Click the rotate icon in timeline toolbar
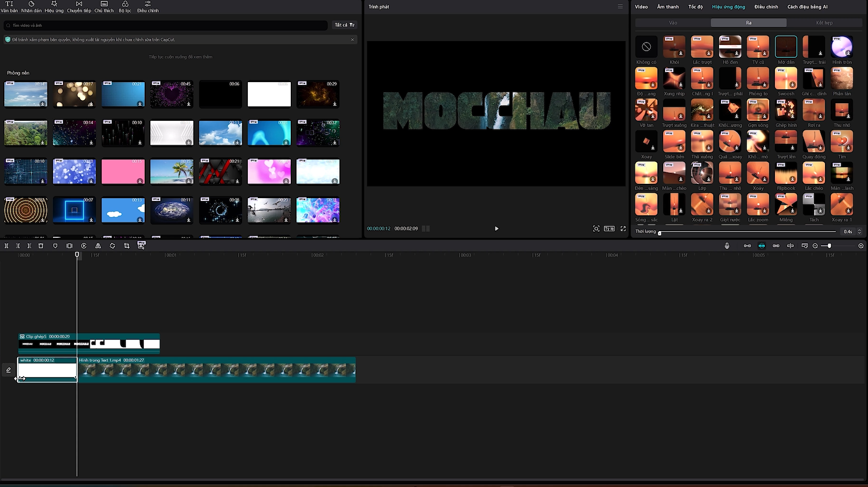 [112, 246]
